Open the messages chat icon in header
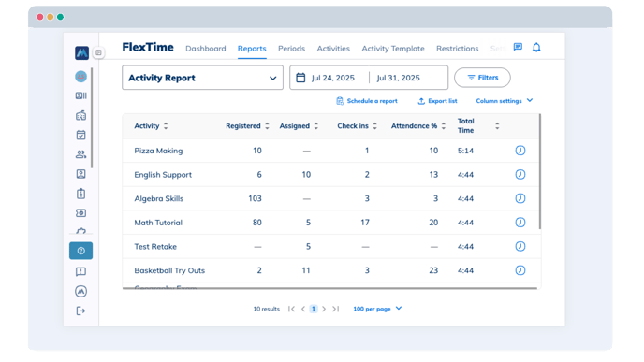Screen dimensions: 644x362 point(518,47)
